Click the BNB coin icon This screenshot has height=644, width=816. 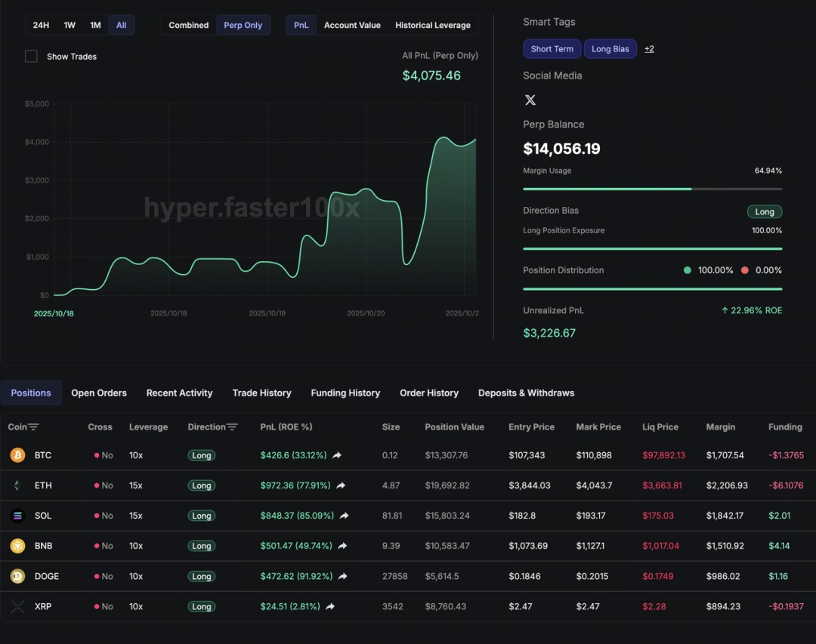[x=17, y=546]
